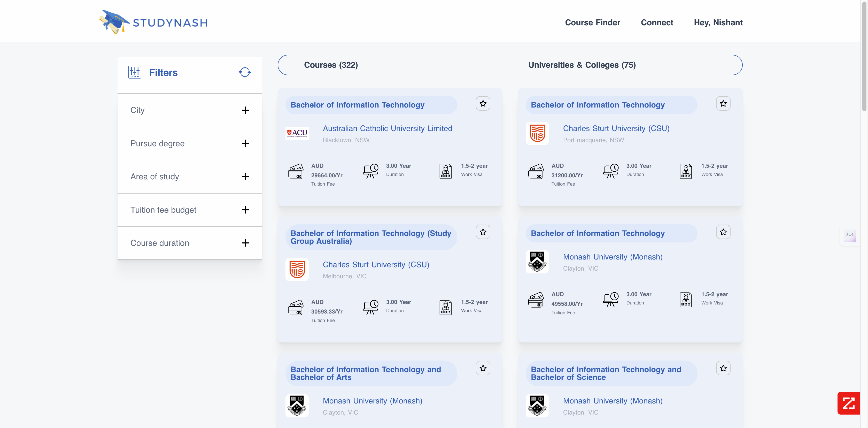This screenshot has width=868, height=428.
Task: Switch to the Courses (322) tab
Action: pos(393,65)
